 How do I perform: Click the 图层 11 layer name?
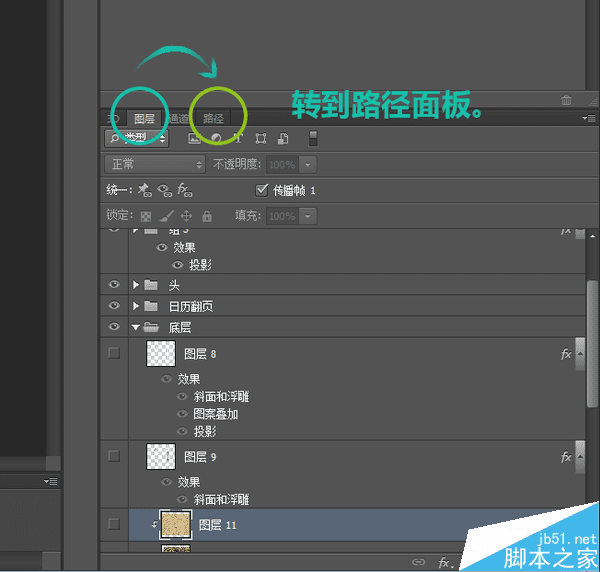click(217, 525)
